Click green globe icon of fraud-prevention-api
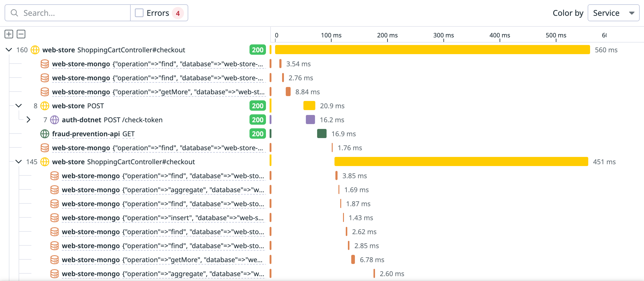Viewport: 644px width, 281px height. pyautogui.click(x=45, y=134)
